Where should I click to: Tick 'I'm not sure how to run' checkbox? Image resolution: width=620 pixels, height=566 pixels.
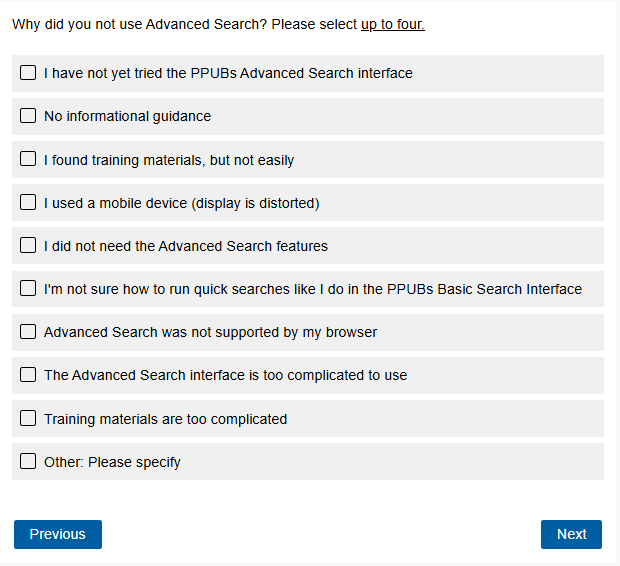pyautogui.click(x=28, y=289)
